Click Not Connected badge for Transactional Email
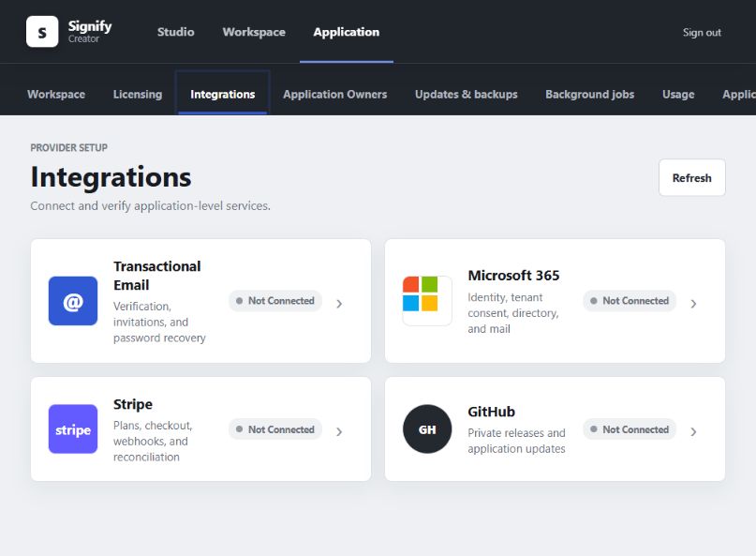Viewport: 756px width, 556px height. (275, 301)
